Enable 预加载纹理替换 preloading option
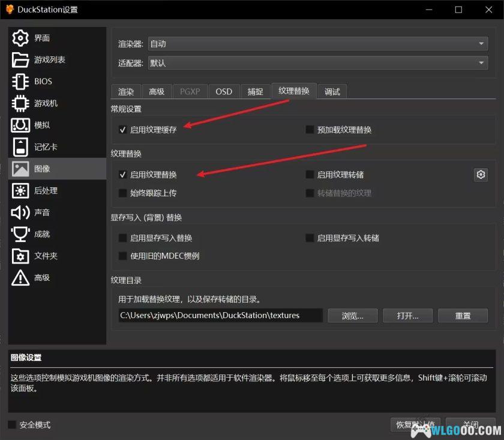504x440 pixels. click(x=310, y=130)
